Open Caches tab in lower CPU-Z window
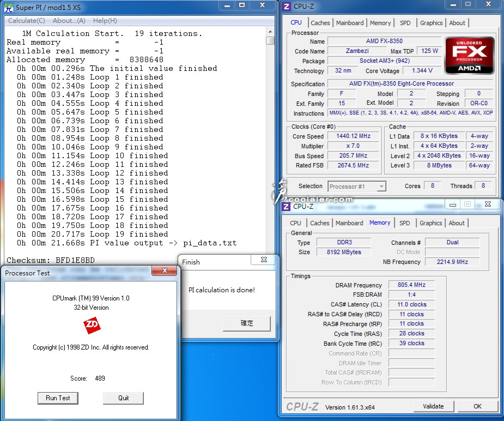Image resolution: width=504 pixels, height=421 pixels. pos(319,223)
